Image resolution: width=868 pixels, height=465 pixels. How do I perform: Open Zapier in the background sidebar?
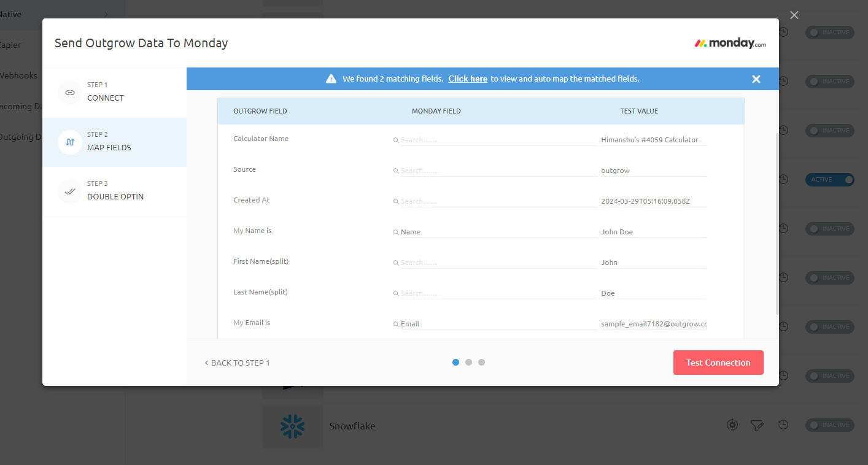(10, 45)
